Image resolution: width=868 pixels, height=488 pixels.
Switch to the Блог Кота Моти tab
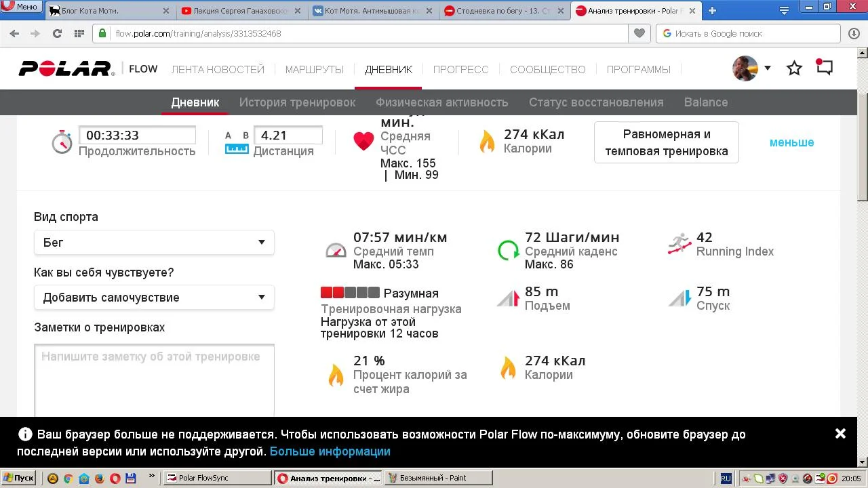click(x=108, y=11)
